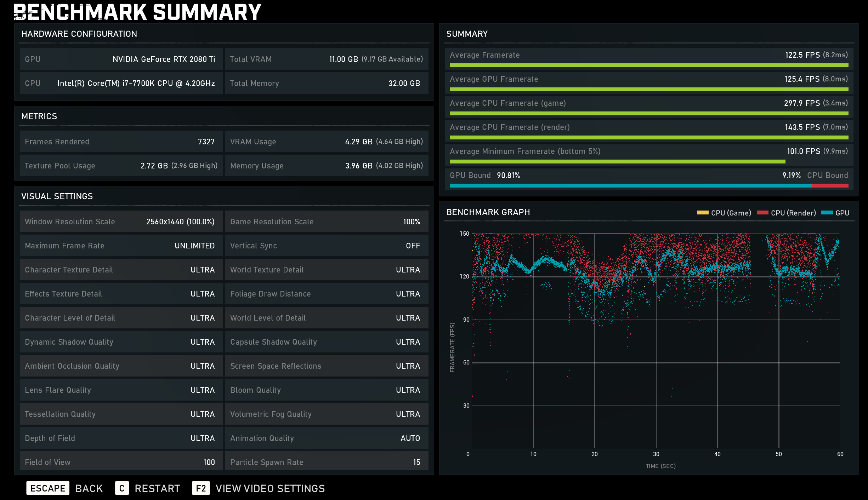Screen dimensions: 868x500
Task: Click the teal GPU legend swatch
Action: (827, 213)
